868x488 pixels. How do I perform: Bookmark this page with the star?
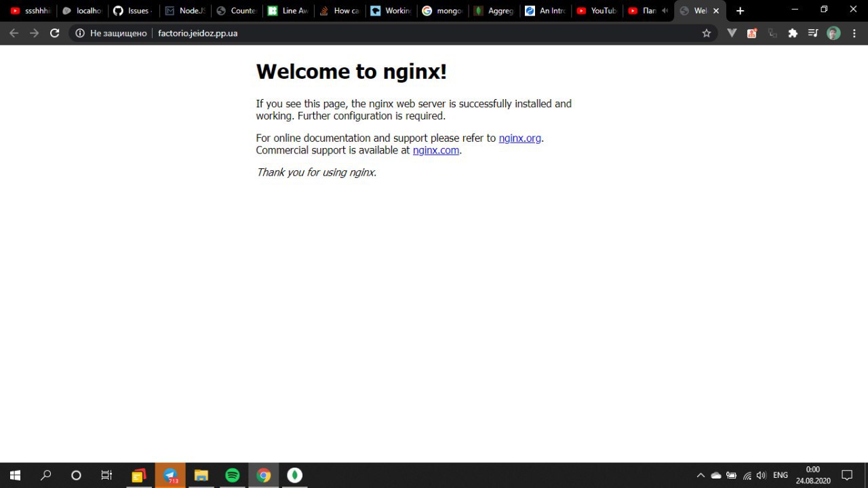pyautogui.click(x=706, y=33)
